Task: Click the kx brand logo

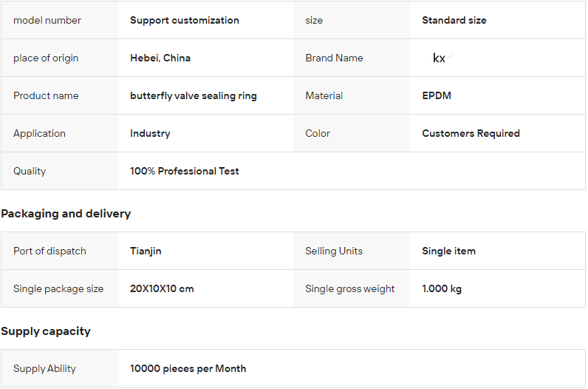Action: pos(440,58)
